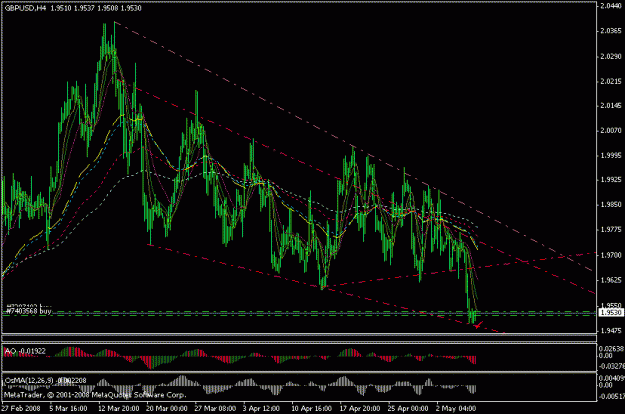Click the 1.9995 price axis label
The height and width of the screenshot is (414, 625).
[x=611, y=155]
